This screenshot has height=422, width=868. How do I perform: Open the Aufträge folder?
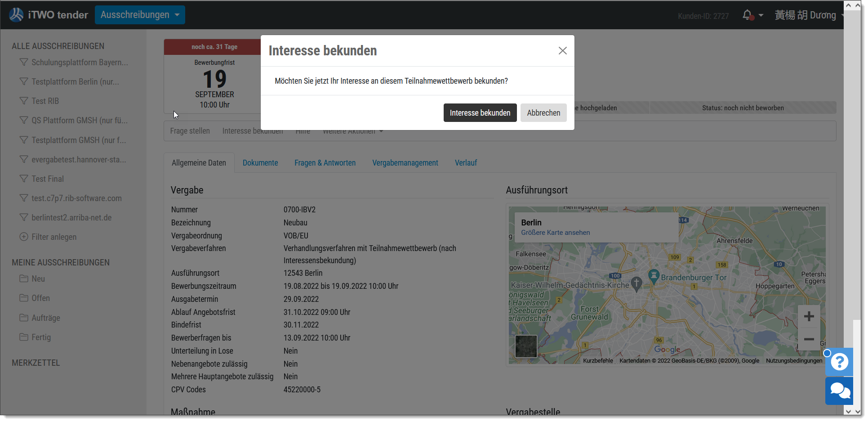coord(45,318)
